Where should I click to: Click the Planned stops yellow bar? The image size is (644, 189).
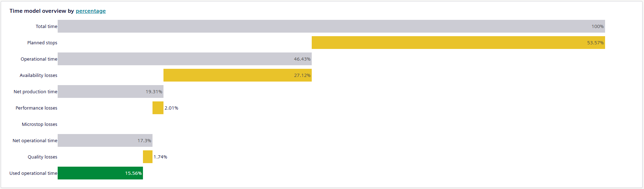point(458,43)
